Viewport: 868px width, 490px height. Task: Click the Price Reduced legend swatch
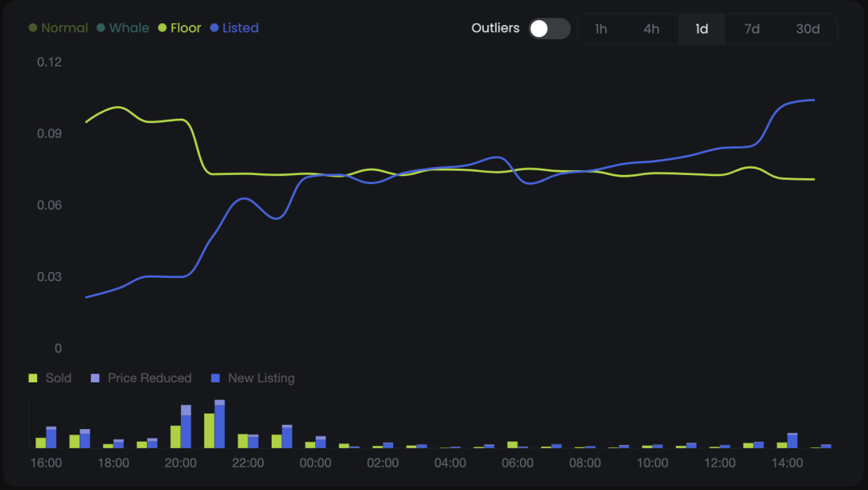point(96,378)
